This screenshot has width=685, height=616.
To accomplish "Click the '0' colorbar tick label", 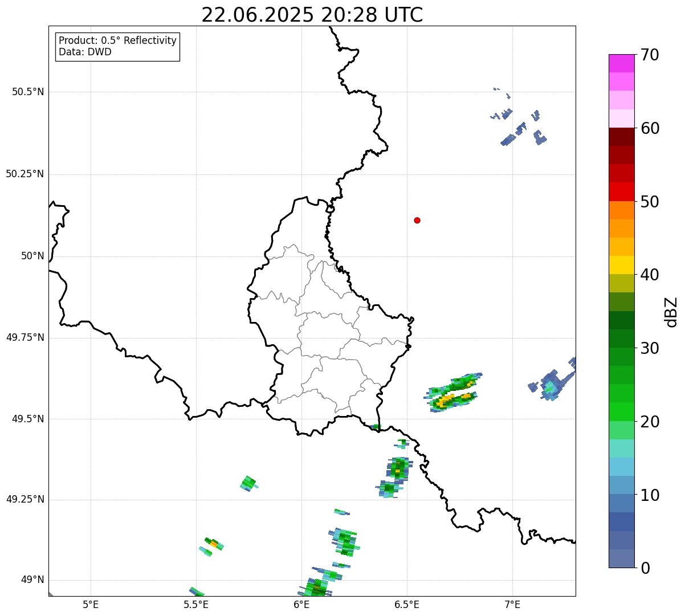I will pos(645,568).
